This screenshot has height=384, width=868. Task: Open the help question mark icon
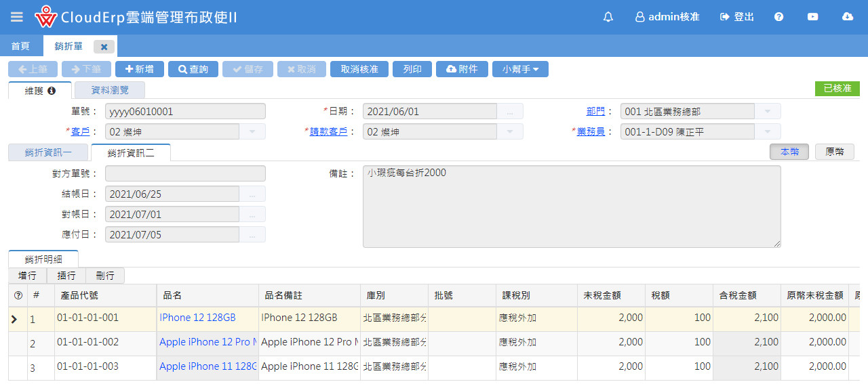click(x=778, y=17)
